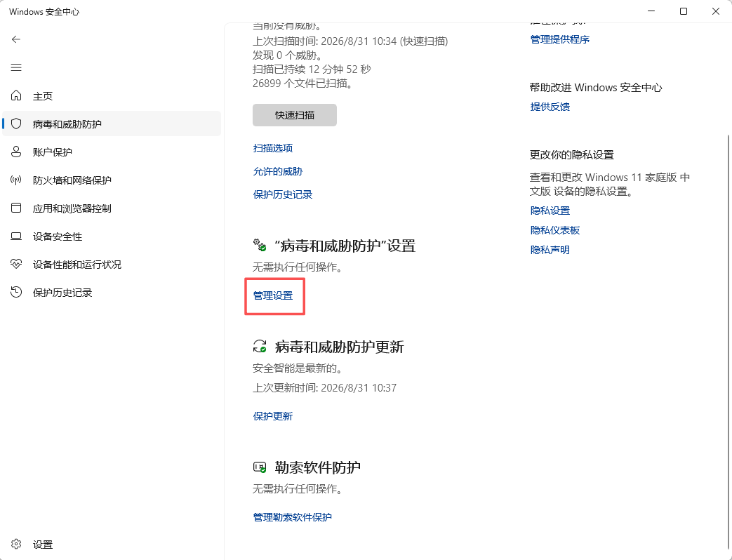Open 保护历史记录 in the sidebar
732x560 pixels.
(112, 292)
